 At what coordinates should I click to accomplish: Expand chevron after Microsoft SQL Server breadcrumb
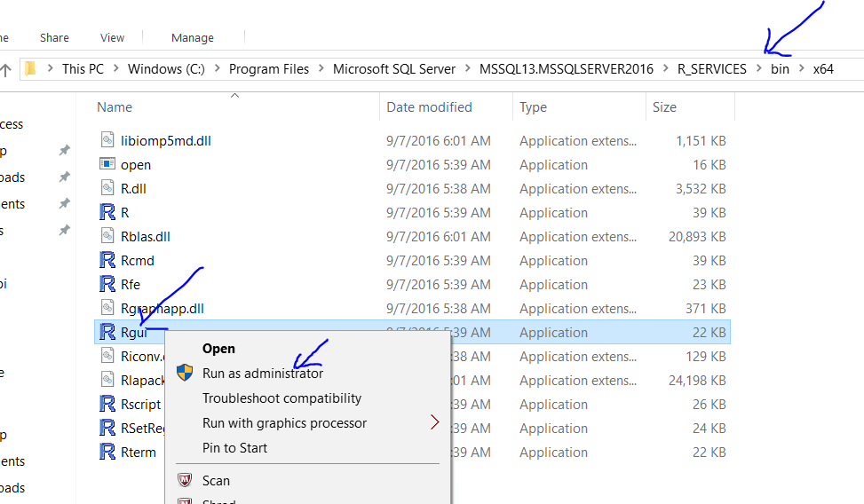(x=468, y=68)
